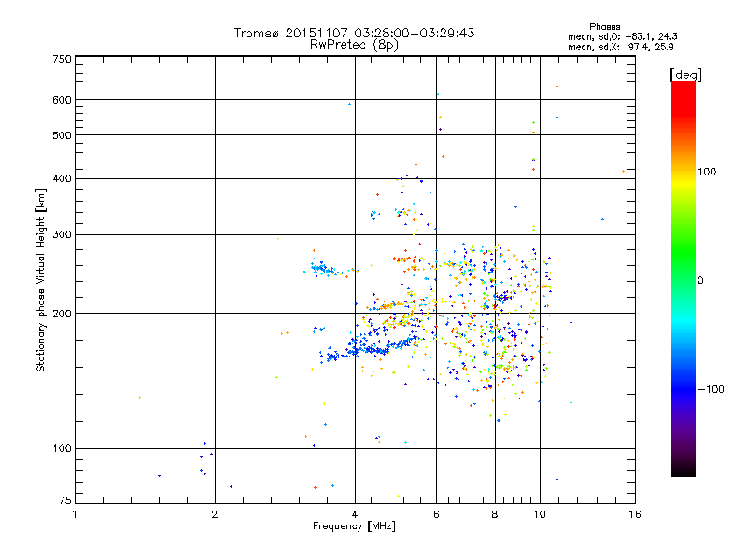Click x-axis tick label '6'
747x560 pixels.
(x=436, y=514)
